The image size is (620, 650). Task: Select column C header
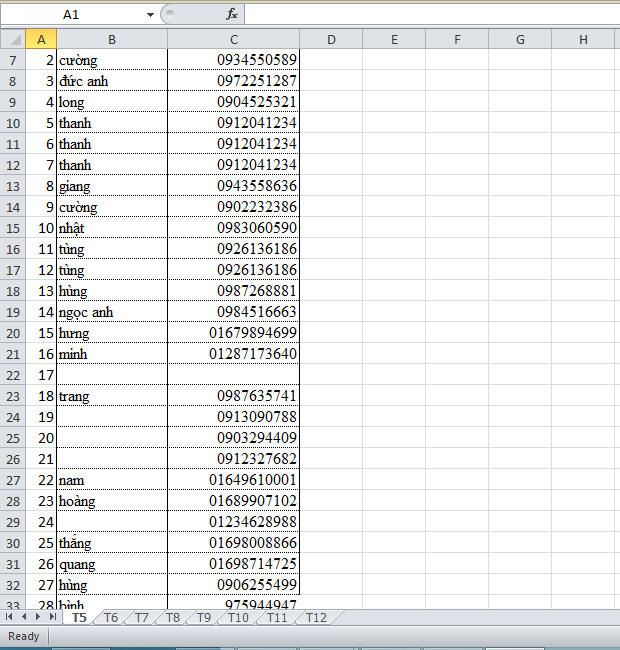click(x=234, y=39)
